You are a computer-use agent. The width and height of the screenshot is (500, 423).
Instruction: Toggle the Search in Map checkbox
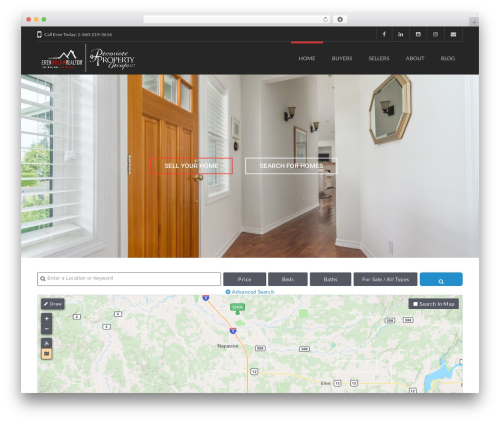click(415, 304)
